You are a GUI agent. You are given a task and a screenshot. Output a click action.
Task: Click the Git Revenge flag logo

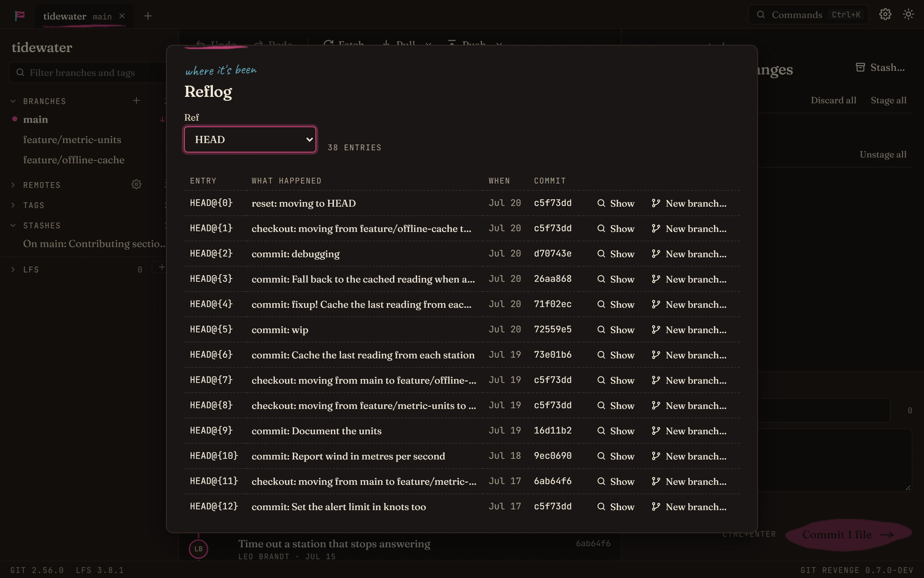20,16
